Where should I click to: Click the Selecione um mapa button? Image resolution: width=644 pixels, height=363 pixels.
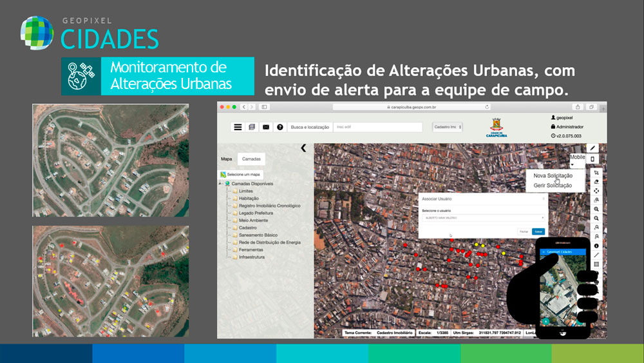241,174
